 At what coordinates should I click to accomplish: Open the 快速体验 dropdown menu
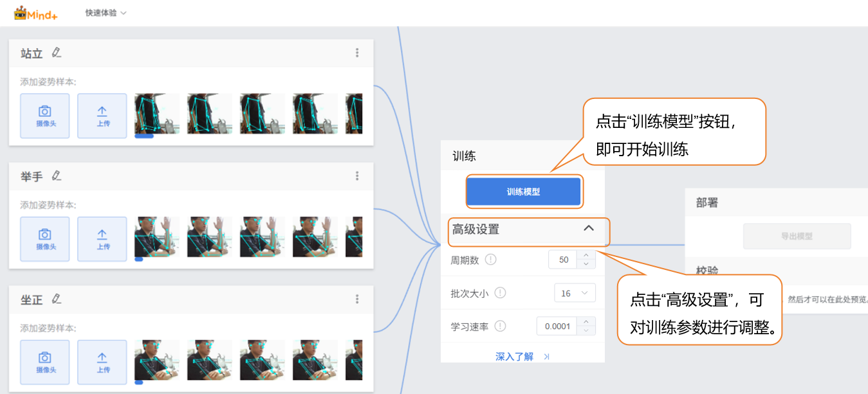(x=106, y=13)
